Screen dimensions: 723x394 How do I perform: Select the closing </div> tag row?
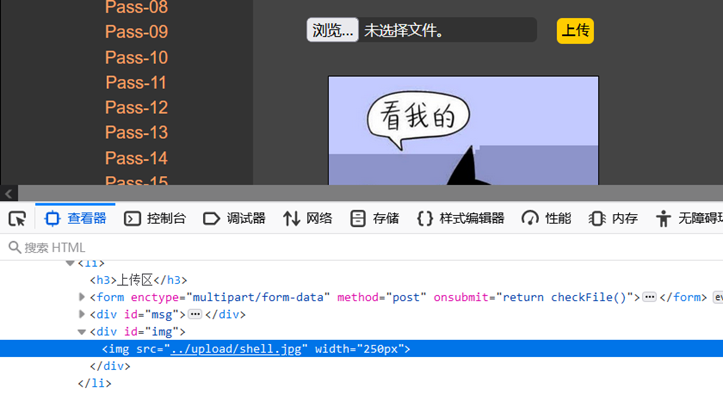(x=110, y=366)
